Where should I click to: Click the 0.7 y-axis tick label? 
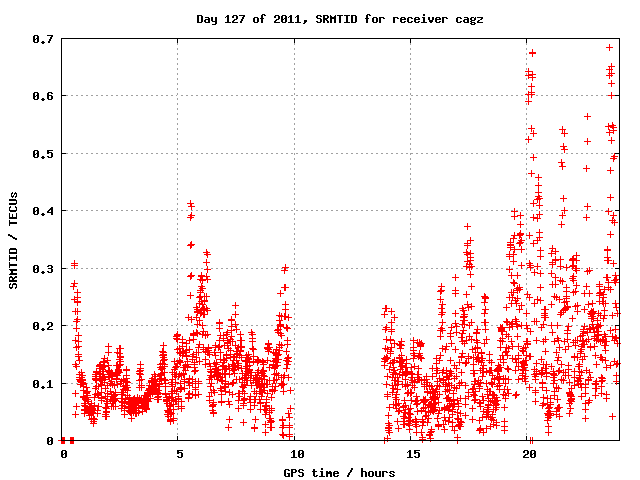pos(42,38)
